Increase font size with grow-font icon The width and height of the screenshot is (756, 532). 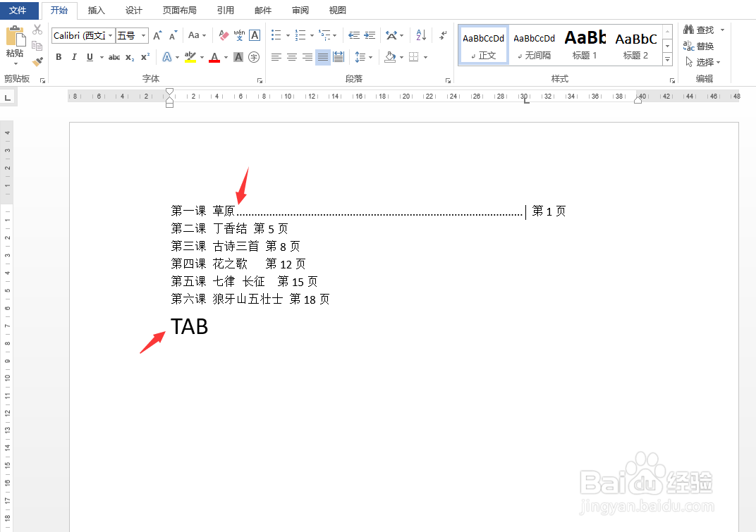tap(158, 35)
